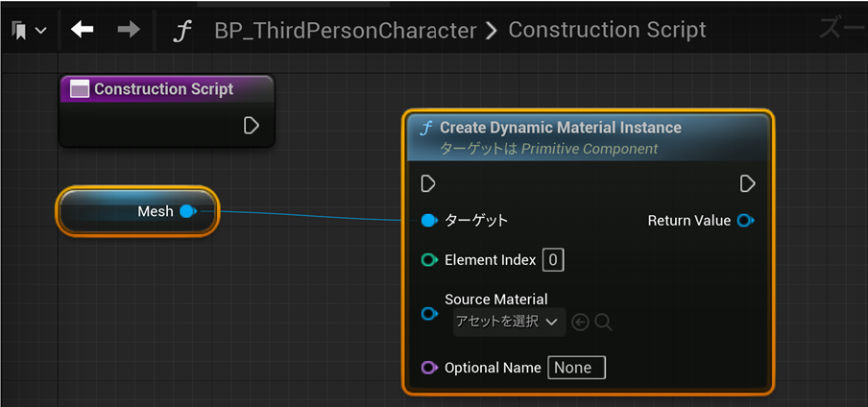Select the Construction Script breadcrumb
The height and width of the screenshot is (407, 868).
pos(607,30)
